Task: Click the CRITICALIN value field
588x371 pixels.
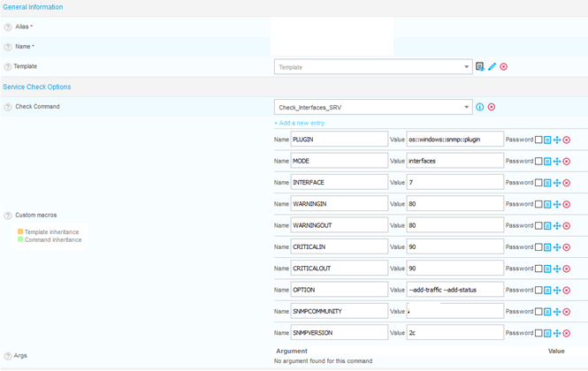Action: [x=454, y=246]
